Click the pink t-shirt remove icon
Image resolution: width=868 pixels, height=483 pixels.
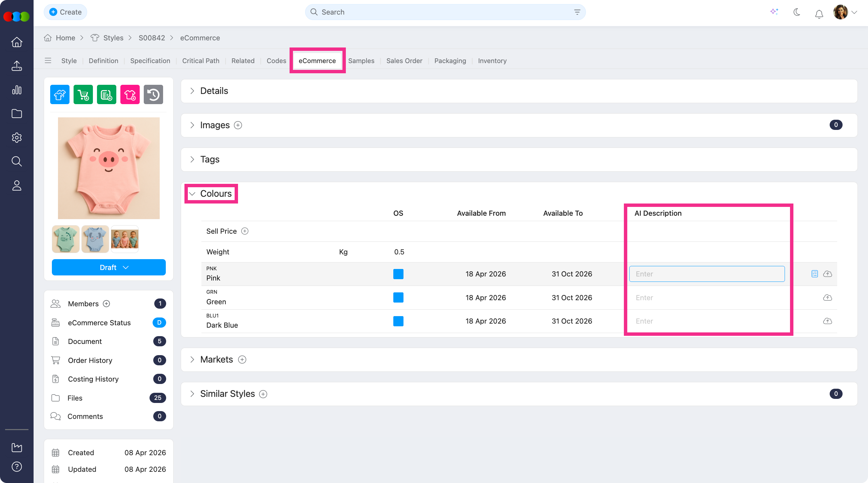coord(130,95)
